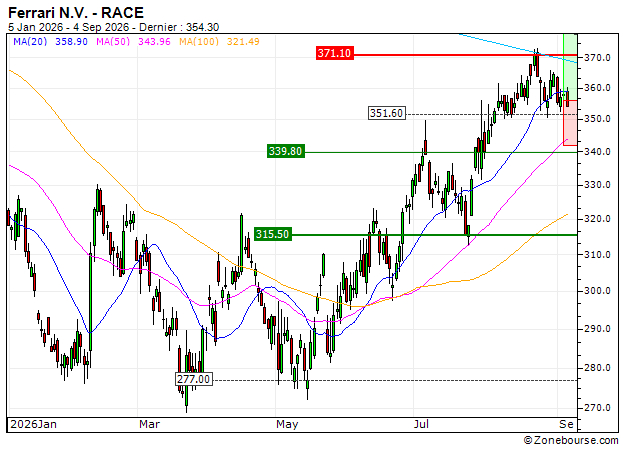Click the 330.0 price axis label
This screenshot has width=625, height=450.
[597, 185]
